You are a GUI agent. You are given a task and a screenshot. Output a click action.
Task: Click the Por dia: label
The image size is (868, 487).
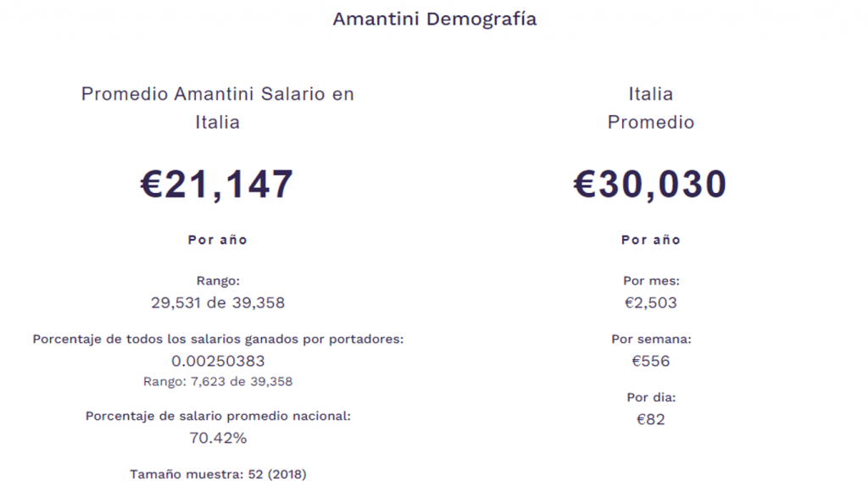click(650, 396)
